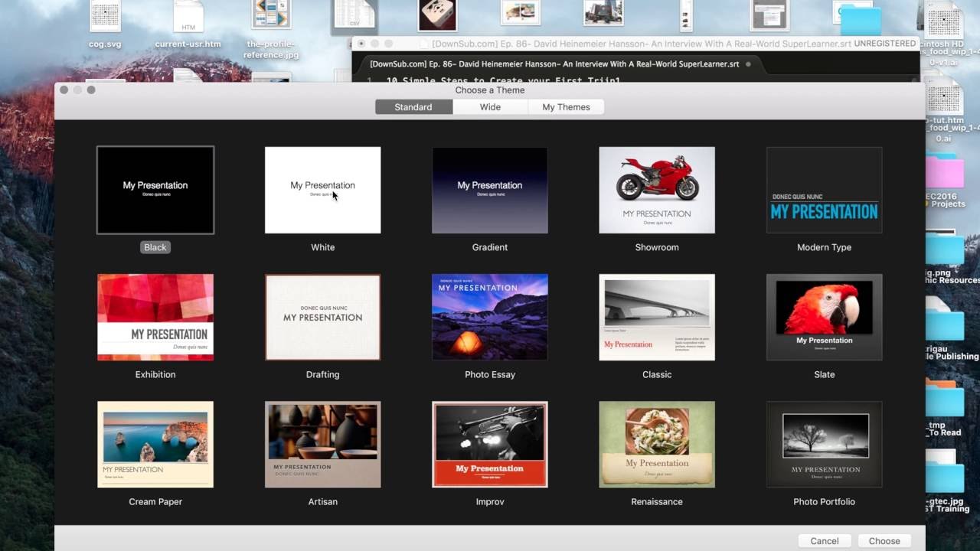This screenshot has width=980, height=551.
Task: Switch to the Standard themes tab
Action: pos(413,107)
